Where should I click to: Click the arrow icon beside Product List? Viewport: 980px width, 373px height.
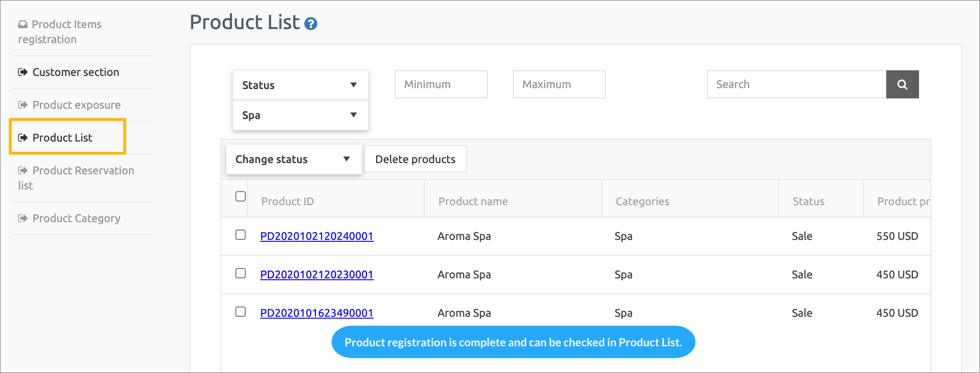click(23, 138)
